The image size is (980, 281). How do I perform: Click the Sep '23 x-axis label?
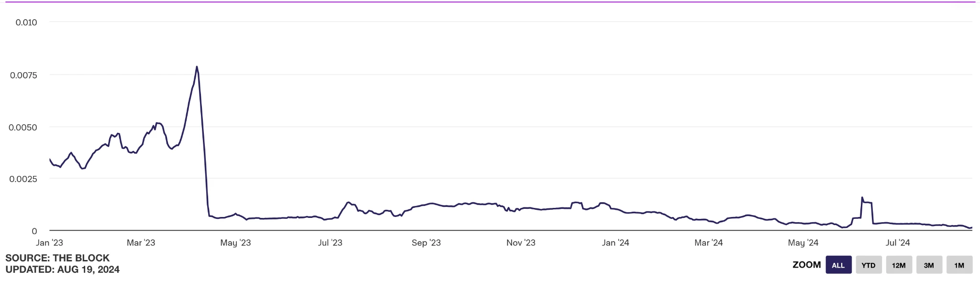pyautogui.click(x=426, y=243)
